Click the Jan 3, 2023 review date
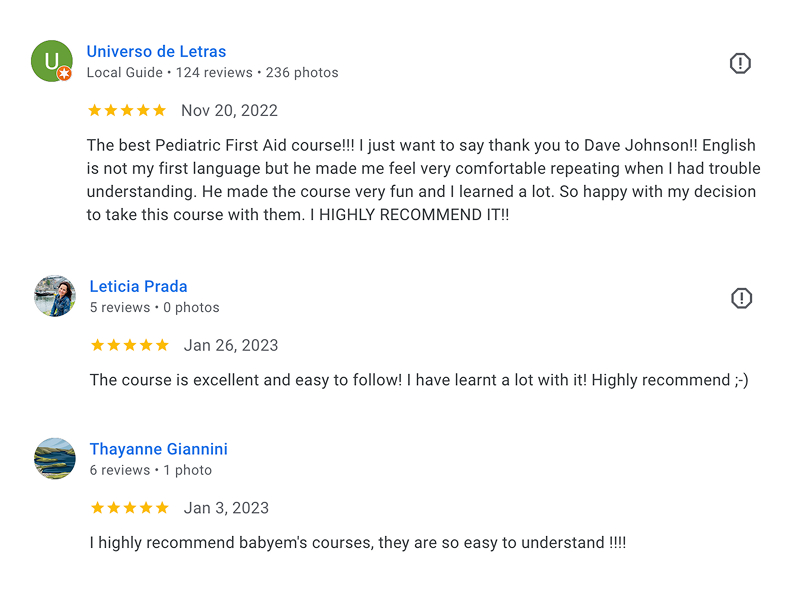Screen dimensions: 800x600 pos(226,508)
